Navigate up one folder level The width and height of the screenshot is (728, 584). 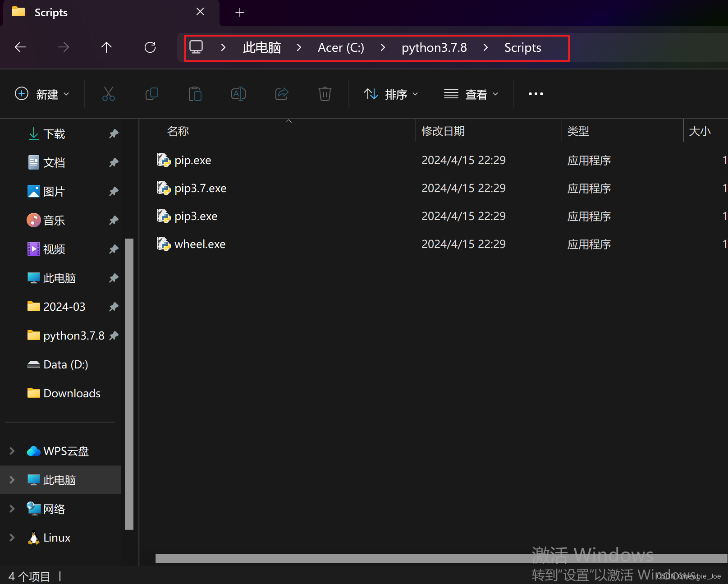point(106,47)
